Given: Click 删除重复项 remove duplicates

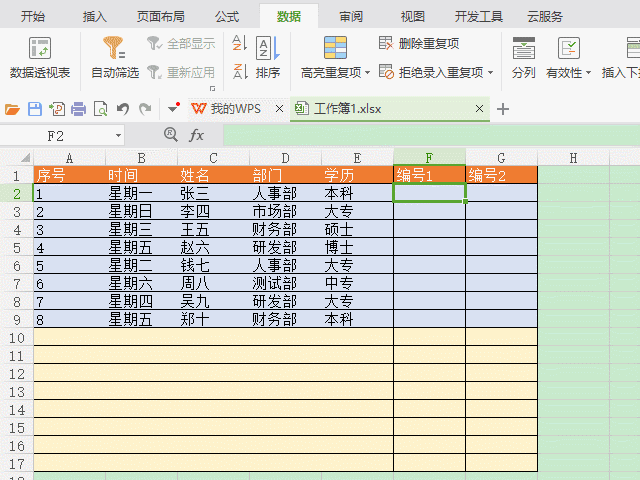Looking at the screenshot, I should click(419, 43).
